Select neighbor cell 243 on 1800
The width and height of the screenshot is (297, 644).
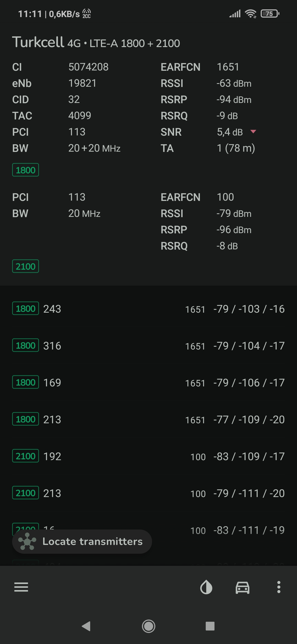tap(148, 309)
